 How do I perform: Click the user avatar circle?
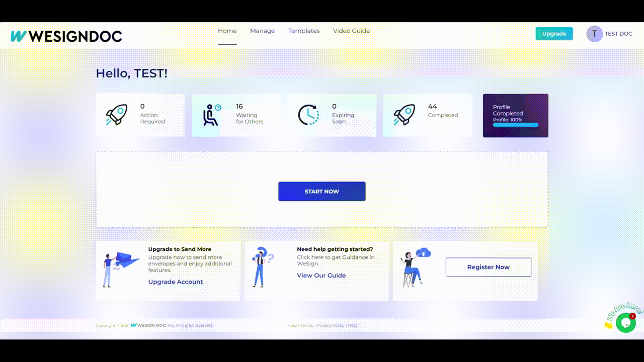click(x=594, y=34)
